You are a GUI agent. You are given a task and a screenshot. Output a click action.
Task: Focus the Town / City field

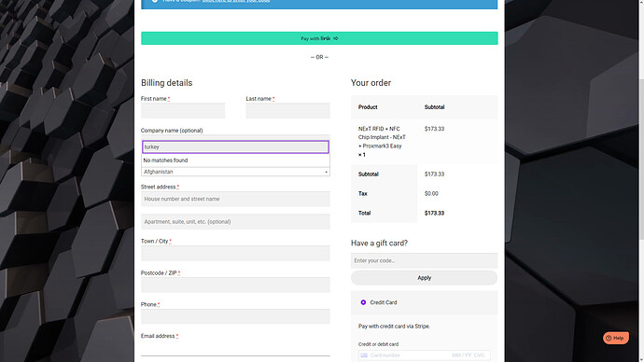pyautogui.click(x=235, y=253)
